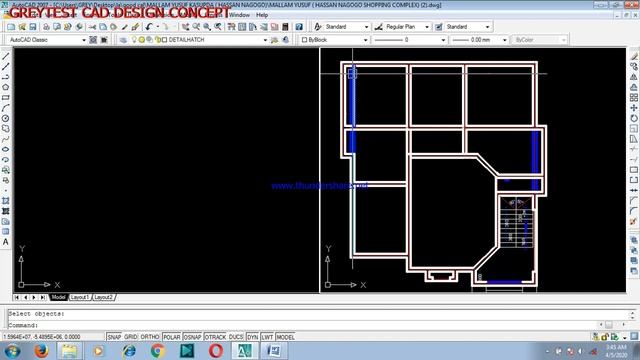
Task: Toggle SNAP mode in status bar
Action: (x=114, y=337)
